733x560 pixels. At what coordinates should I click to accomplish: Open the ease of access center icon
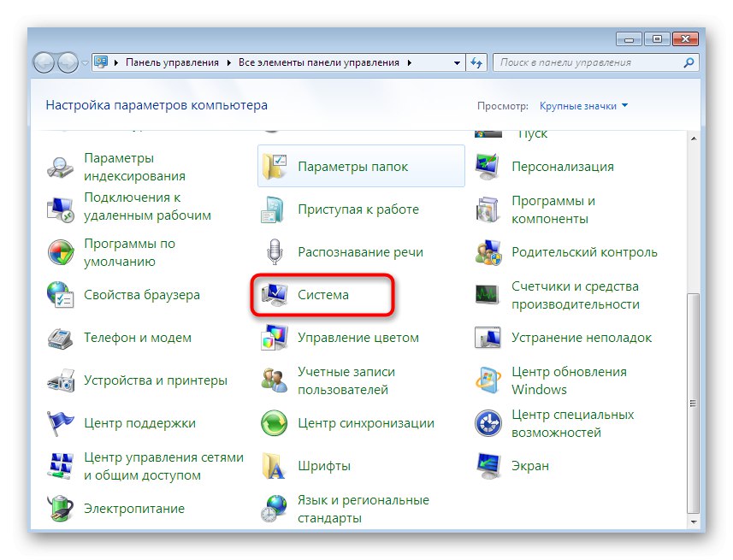pyautogui.click(x=488, y=423)
